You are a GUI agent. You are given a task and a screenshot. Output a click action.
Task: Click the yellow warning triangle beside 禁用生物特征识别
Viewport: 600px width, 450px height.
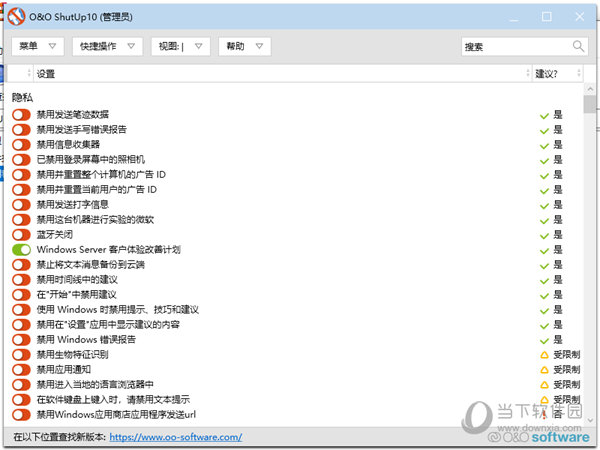click(x=544, y=355)
